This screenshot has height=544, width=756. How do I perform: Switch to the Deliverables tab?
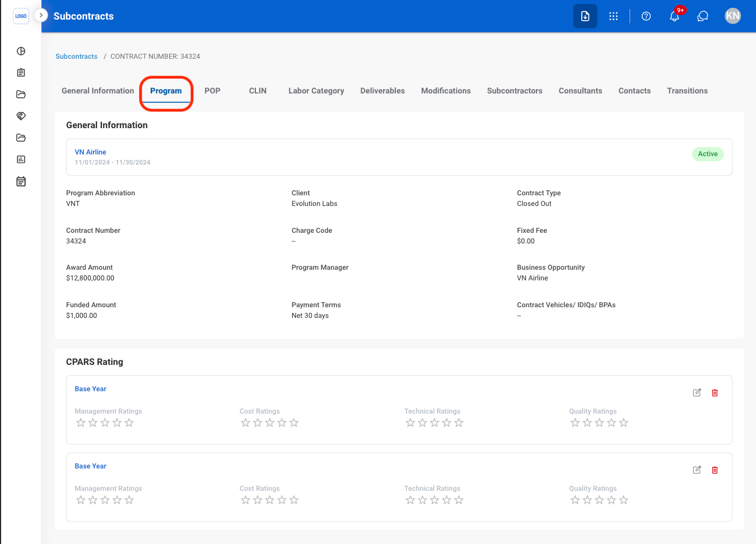tap(382, 91)
